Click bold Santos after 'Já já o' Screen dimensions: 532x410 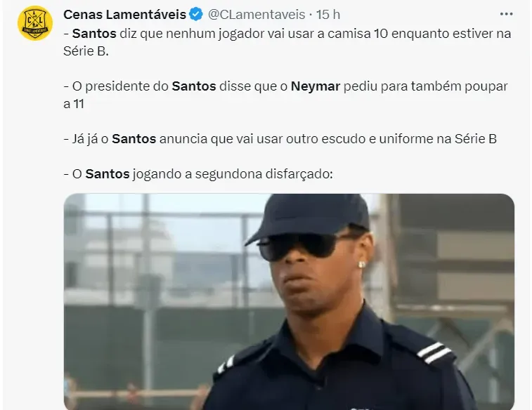point(134,139)
